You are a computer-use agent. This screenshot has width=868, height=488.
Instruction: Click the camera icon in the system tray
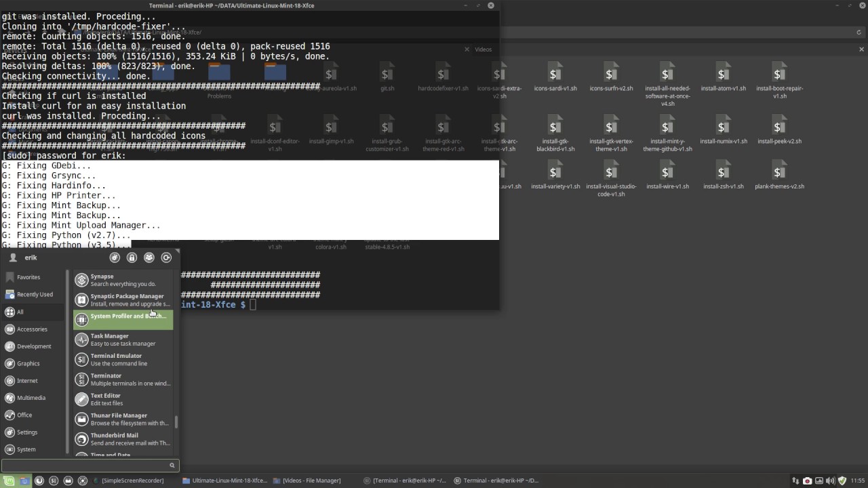pyautogui.click(x=808, y=481)
